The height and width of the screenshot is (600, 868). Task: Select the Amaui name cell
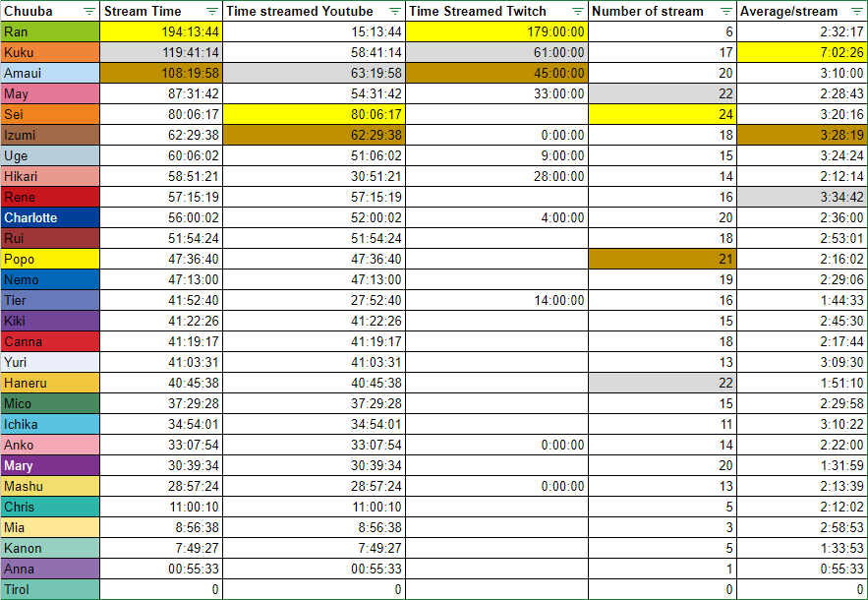(x=50, y=73)
